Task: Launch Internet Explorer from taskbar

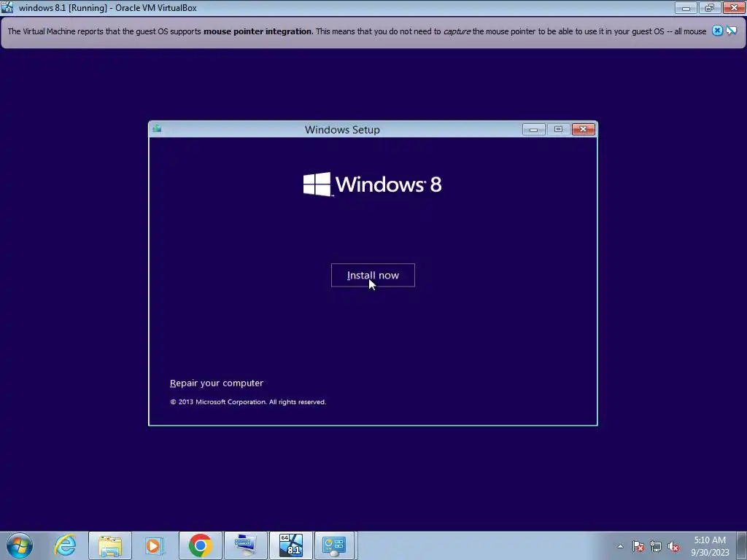Action: coord(65,545)
